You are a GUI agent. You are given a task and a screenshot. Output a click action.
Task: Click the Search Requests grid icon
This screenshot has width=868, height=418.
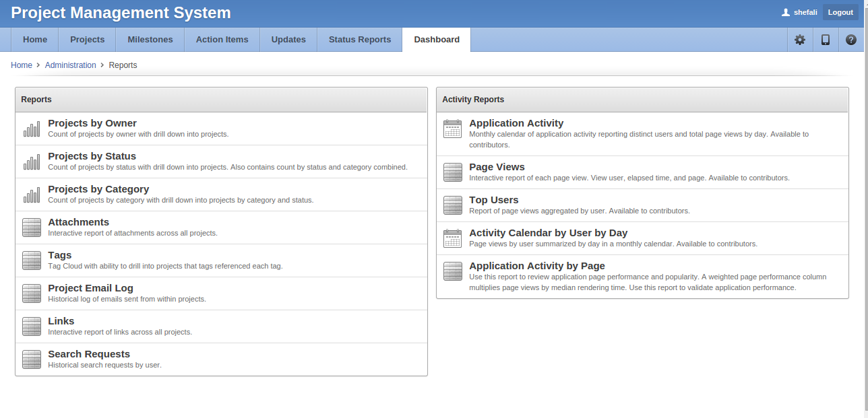pos(32,359)
